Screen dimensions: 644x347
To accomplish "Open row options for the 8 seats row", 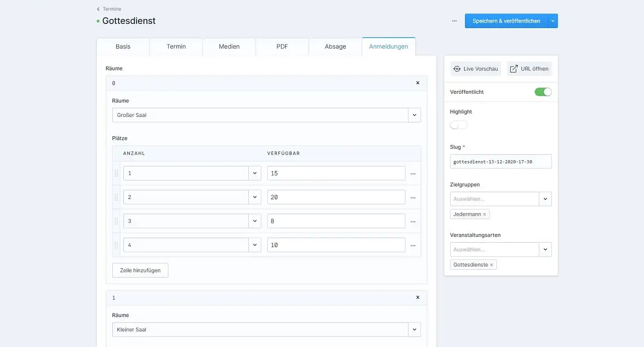I will click(x=413, y=221).
